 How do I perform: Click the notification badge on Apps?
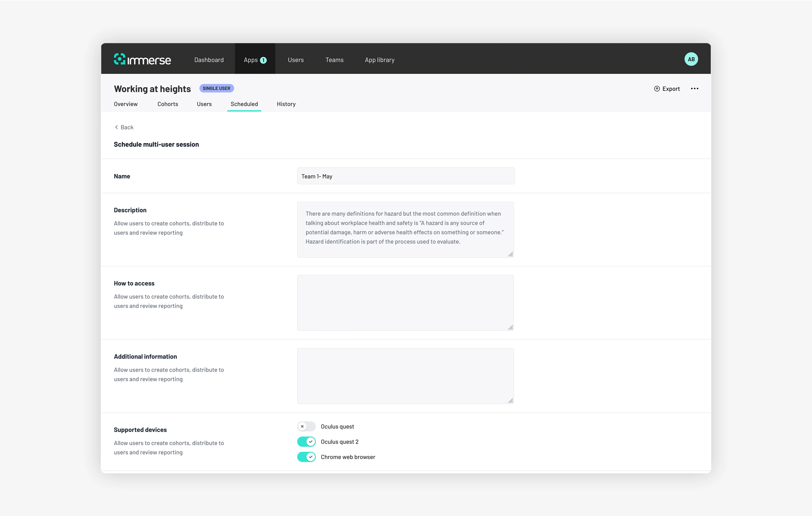[263, 60]
